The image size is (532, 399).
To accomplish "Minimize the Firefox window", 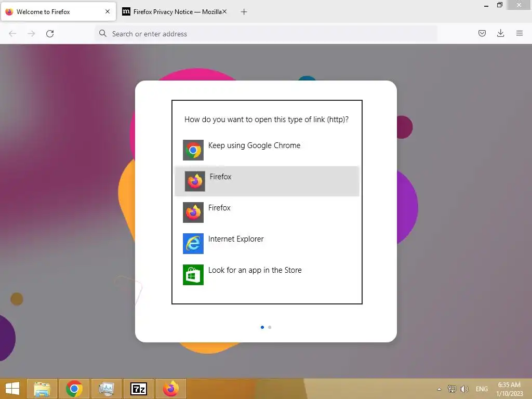I will [x=486, y=5].
